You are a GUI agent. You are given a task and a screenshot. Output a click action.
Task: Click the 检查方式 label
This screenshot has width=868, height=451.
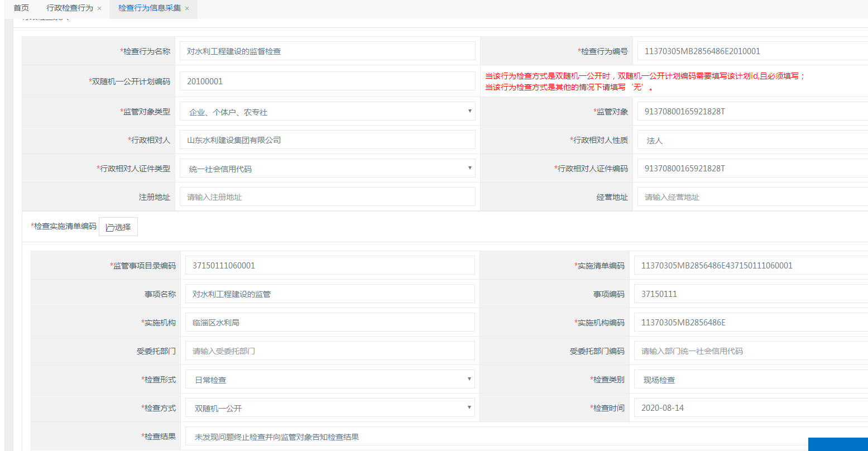tap(159, 409)
